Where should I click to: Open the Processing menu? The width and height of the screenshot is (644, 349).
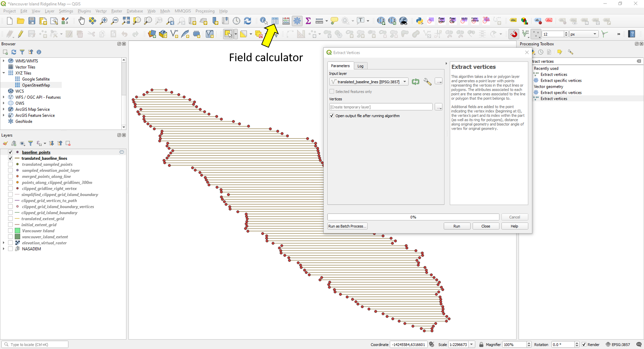(x=204, y=11)
